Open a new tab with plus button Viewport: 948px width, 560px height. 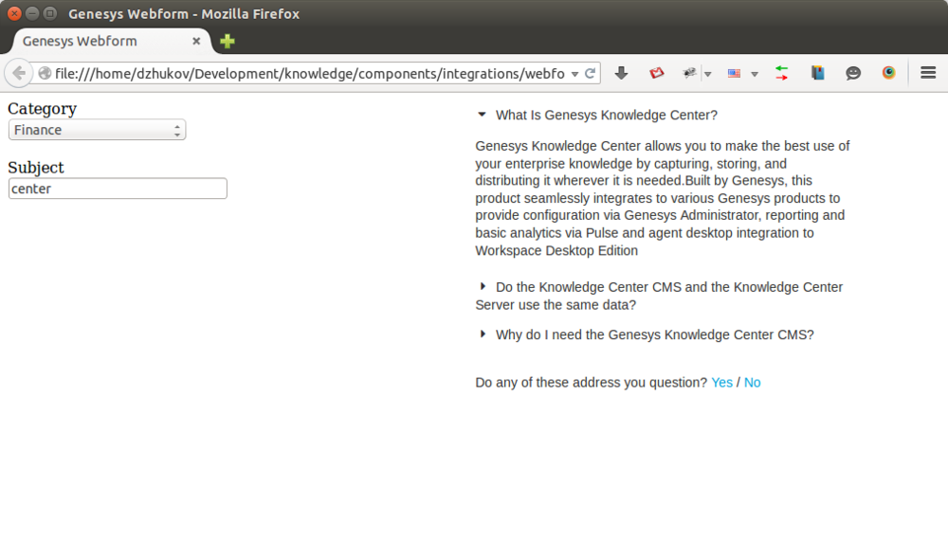pyautogui.click(x=228, y=41)
